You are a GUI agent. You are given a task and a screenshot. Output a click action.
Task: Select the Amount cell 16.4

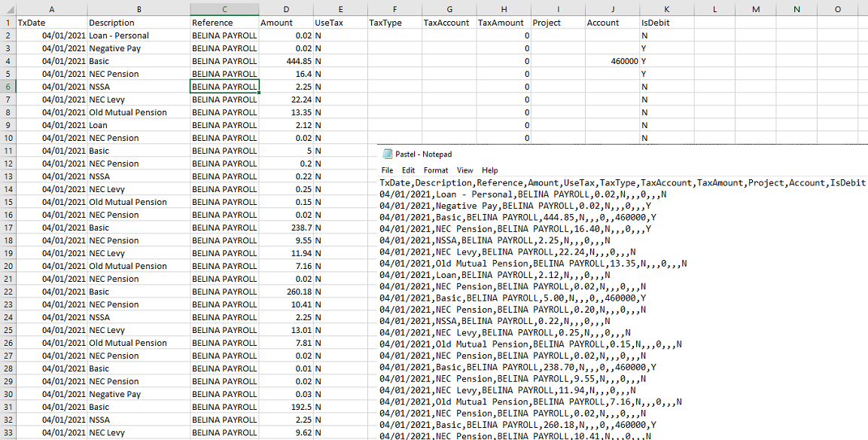[285, 74]
